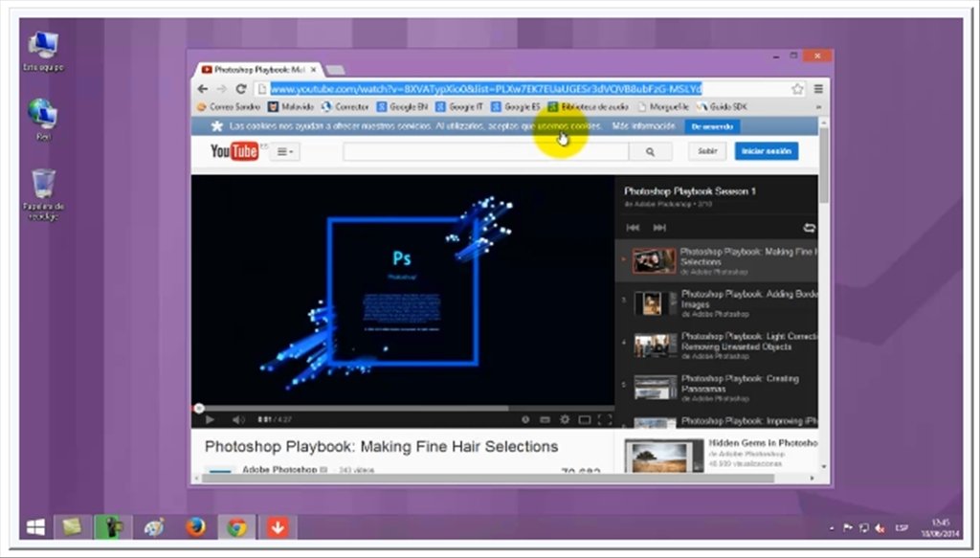
Task: Select Light Corrections playlist video
Action: click(x=716, y=346)
